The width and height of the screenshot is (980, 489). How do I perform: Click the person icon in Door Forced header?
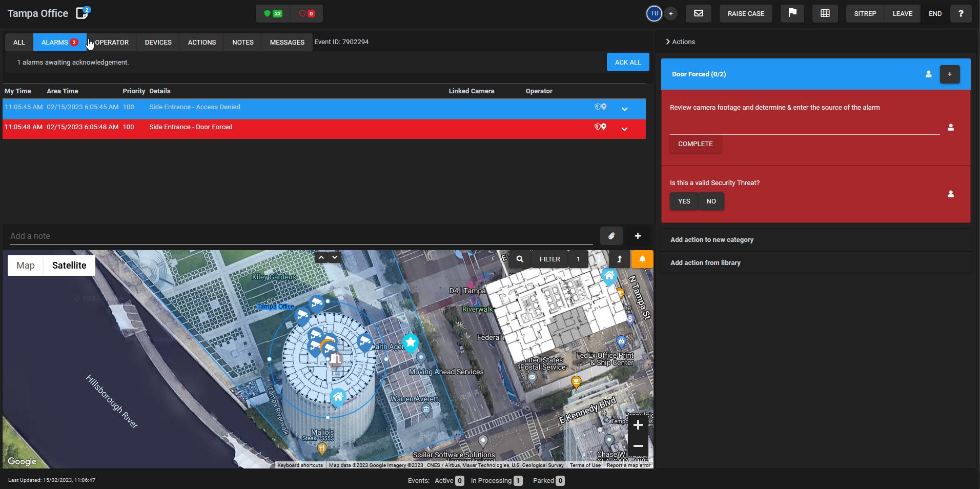928,74
